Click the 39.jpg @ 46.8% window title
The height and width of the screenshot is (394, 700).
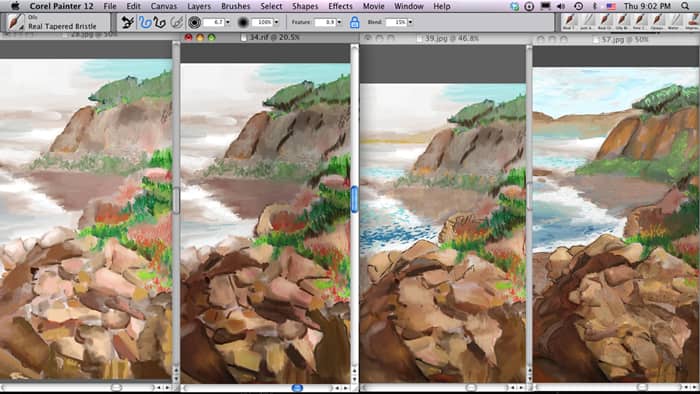click(451, 38)
